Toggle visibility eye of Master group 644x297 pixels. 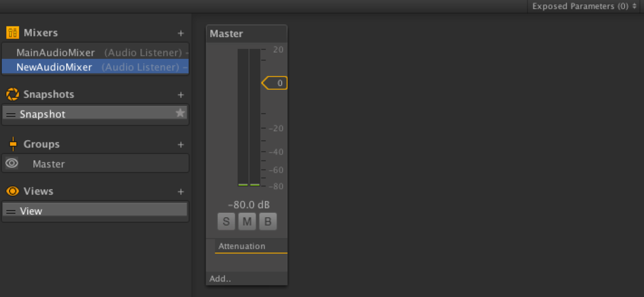(11, 163)
